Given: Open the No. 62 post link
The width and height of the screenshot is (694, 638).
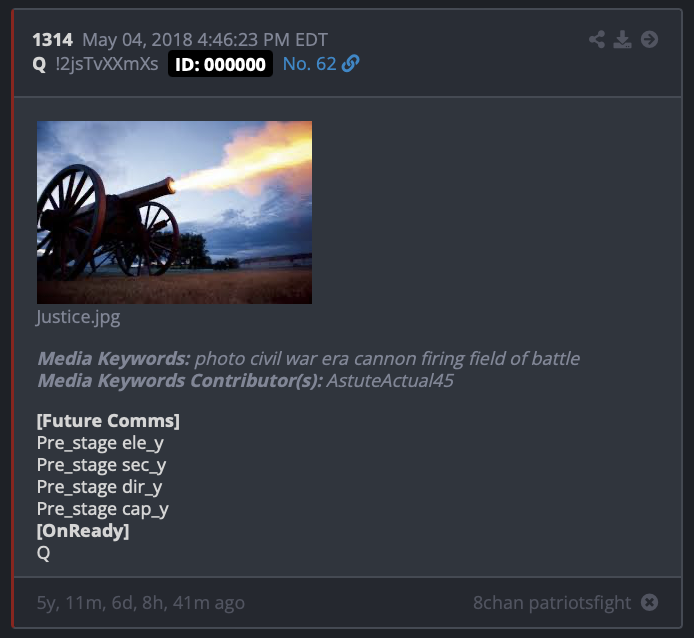Looking at the screenshot, I should tap(309, 64).
